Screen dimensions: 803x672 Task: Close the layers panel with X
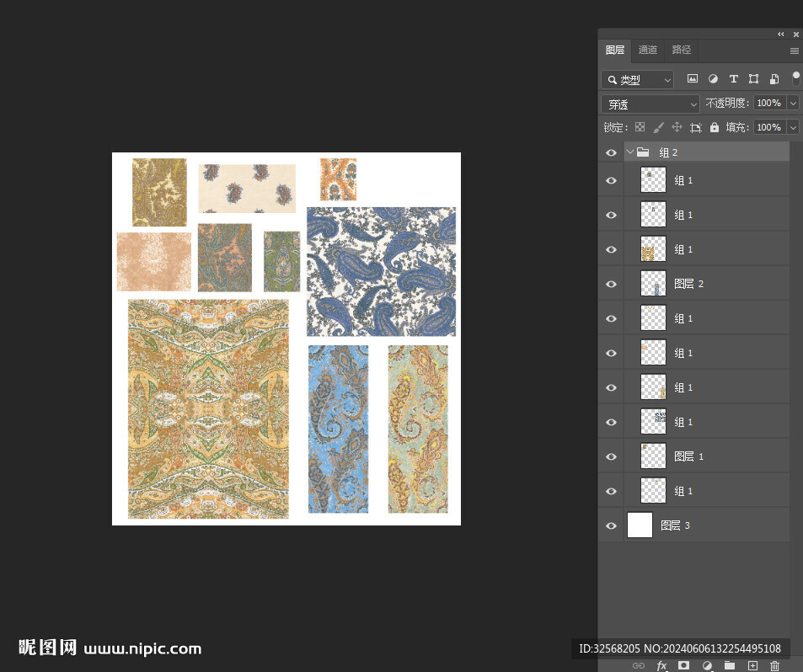pyautogui.click(x=795, y=35)
